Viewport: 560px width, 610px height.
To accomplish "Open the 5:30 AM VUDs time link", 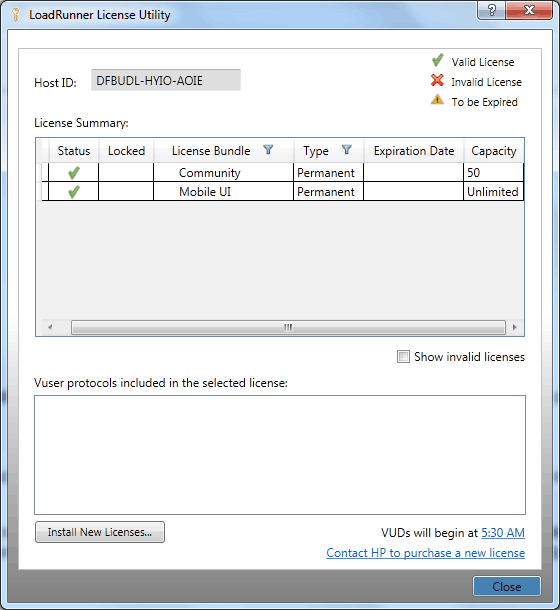I will tap(503, 533).
